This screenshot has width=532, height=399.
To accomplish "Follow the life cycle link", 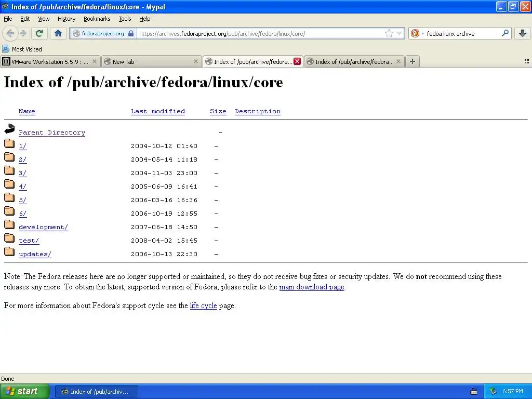I will click(x=203, y=305).
